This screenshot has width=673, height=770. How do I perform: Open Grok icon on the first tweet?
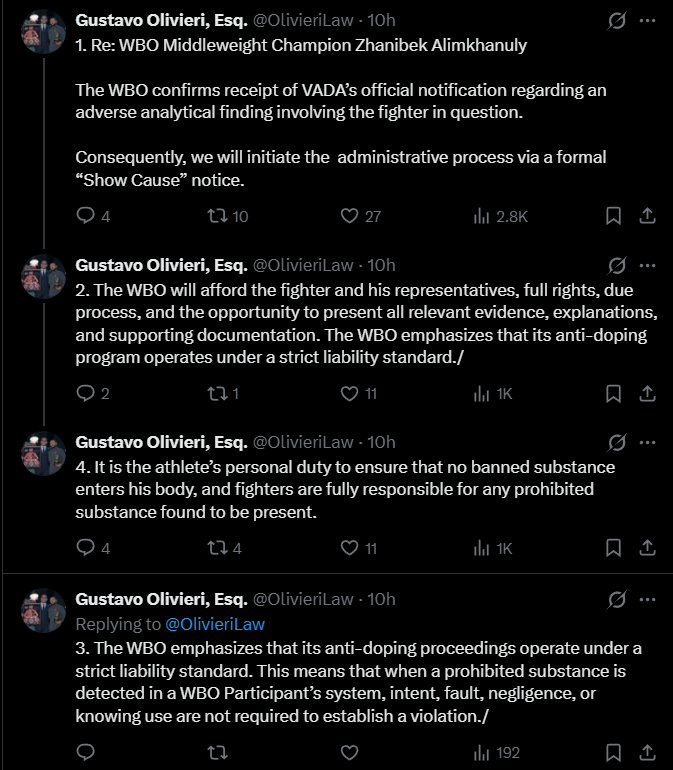click(618, 21)
